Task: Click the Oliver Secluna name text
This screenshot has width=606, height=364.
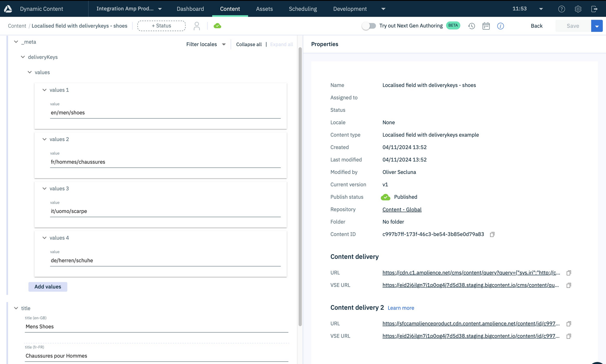Action: pyautogui.click(x=399, y=172)
